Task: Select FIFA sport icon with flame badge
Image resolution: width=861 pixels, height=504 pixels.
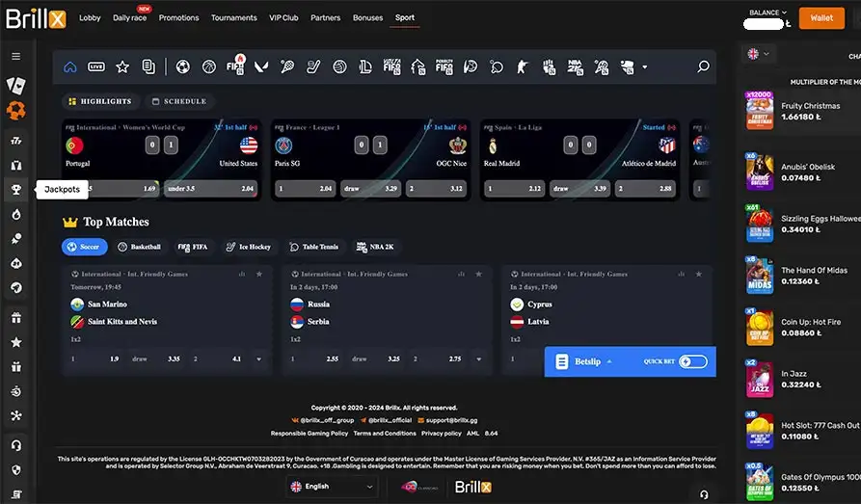Action: [235, 66]
